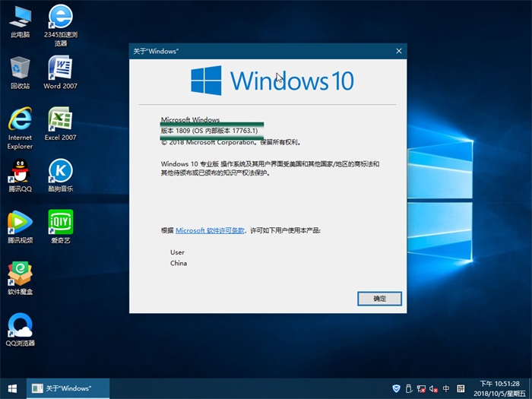Click the muted volume tray icon
Screen dimensions: 532x399
click(x=433, y=388)
